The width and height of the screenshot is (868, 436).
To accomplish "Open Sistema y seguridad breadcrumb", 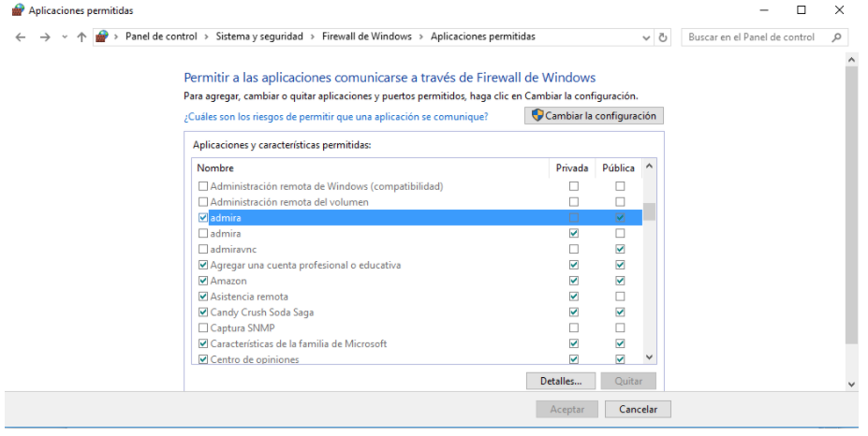I will point(259,36).
